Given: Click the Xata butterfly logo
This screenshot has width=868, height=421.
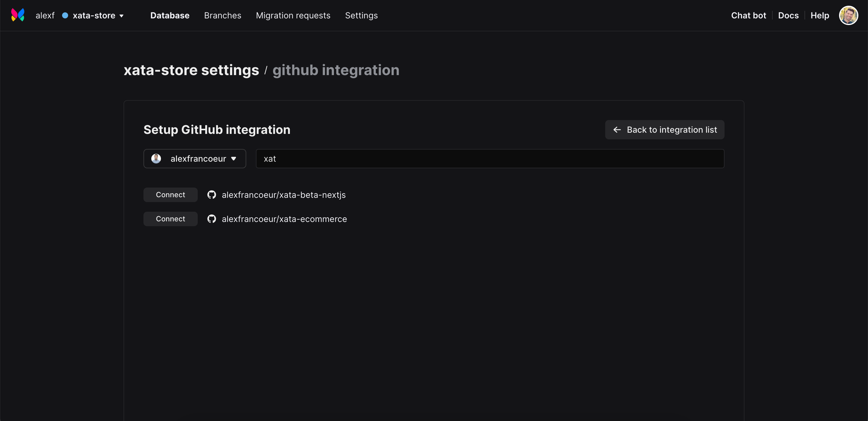Looking at the screenshot, I should tap(18, 15).
